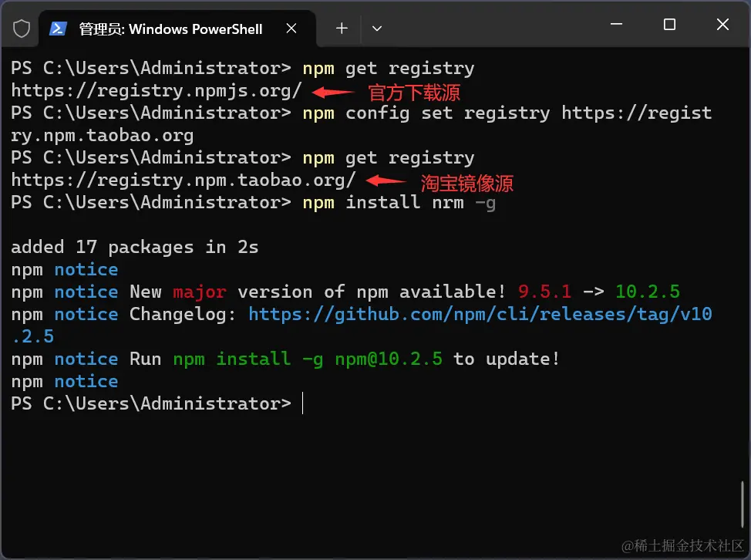Select the 管理员: Windows PowerShell tab

tap(177, 29)
